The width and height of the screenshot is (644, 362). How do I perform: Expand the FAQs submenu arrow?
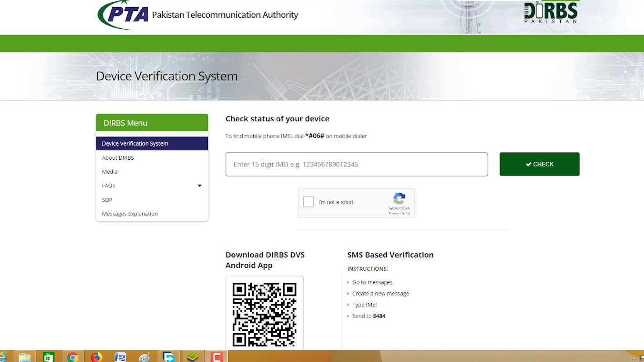coord(199,186)
